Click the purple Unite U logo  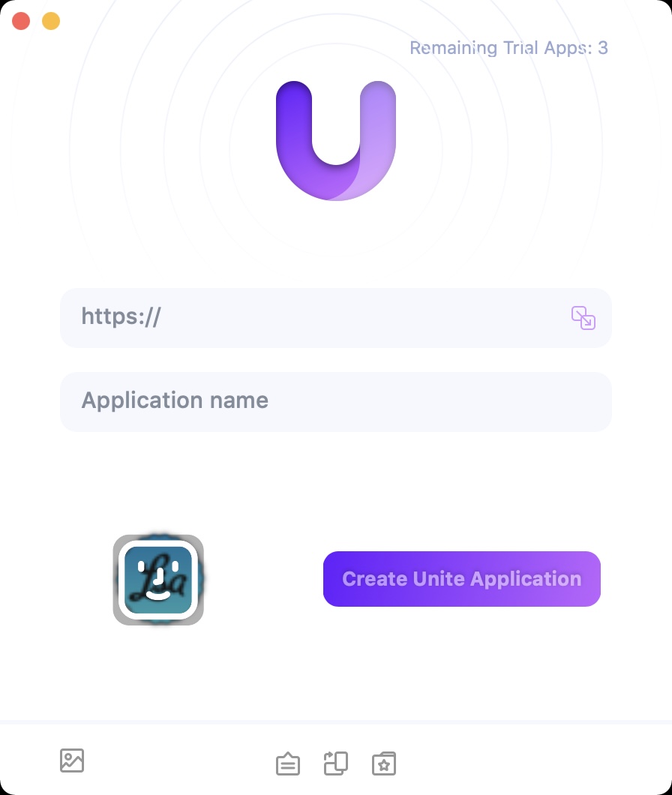(336, 140)
